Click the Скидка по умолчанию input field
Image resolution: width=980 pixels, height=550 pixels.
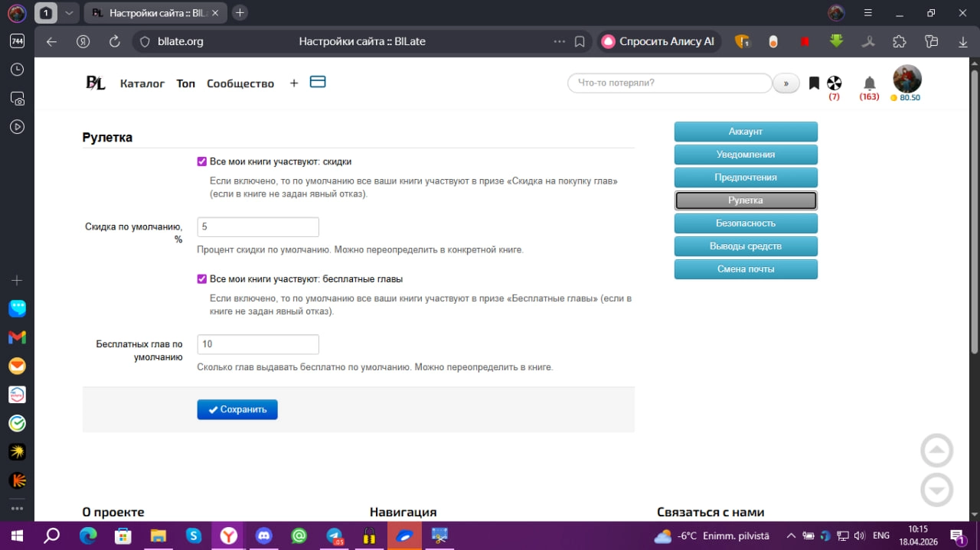258,227
